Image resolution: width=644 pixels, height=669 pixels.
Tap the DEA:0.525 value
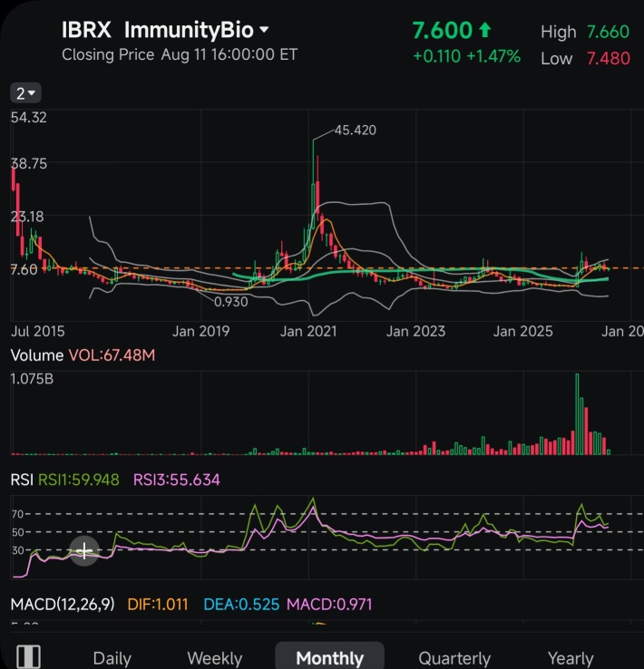tap(241, 604)
